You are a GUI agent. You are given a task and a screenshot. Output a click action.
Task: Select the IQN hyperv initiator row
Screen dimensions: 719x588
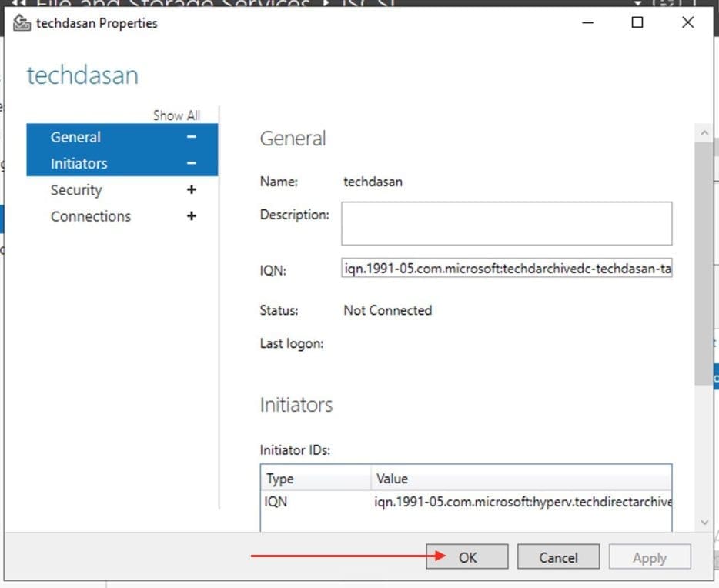click(466, 502)
